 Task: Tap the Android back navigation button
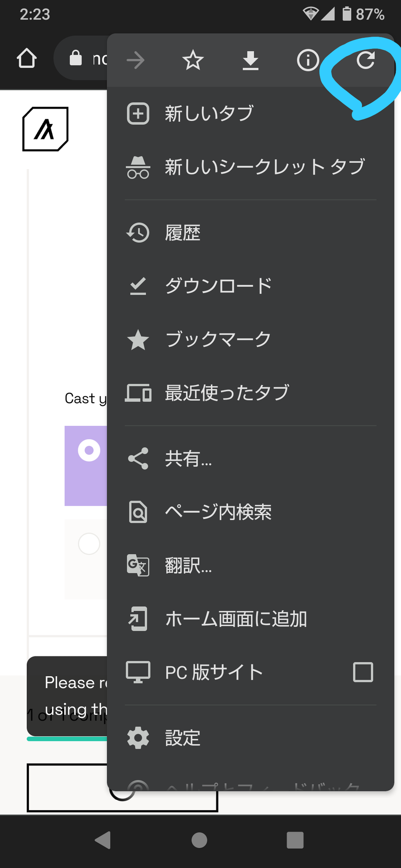(x=103, y=840)
